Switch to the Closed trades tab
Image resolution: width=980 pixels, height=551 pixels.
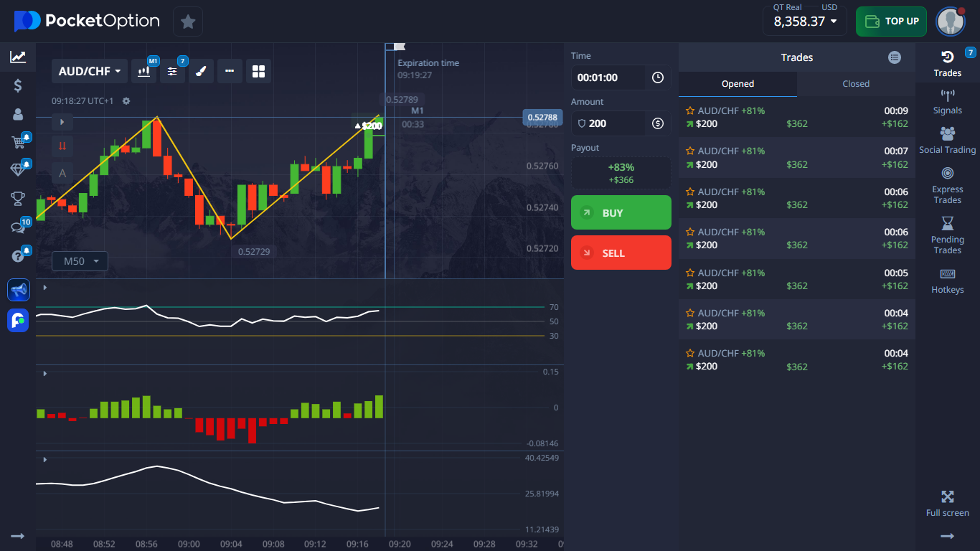[x=855, y=83]
